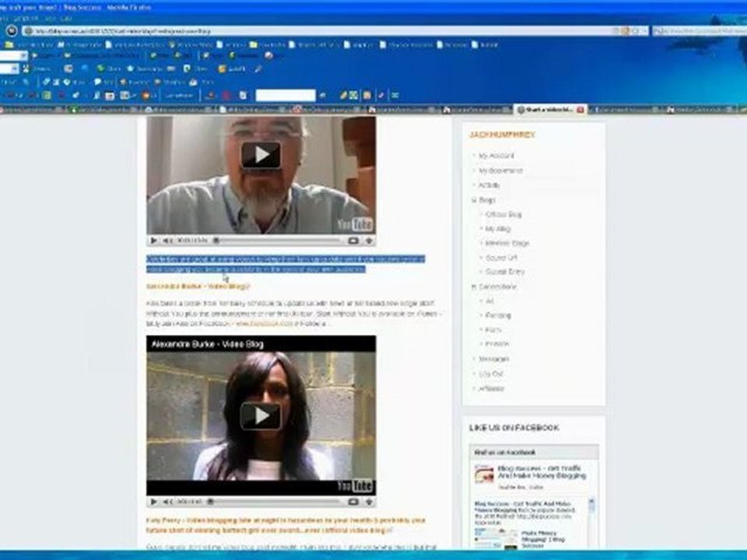The image size is (747, 560).
Task: Collapse the Connections section in the sidebar
Action: click(474, 287)
